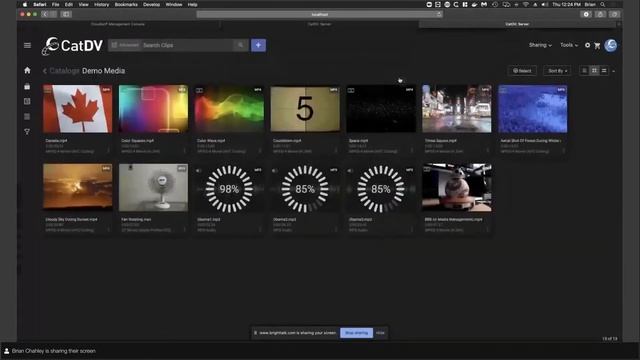Open the Safari Edit menu
The height and width of the screenshot is (360, 640).
click(x=69, y=4)
